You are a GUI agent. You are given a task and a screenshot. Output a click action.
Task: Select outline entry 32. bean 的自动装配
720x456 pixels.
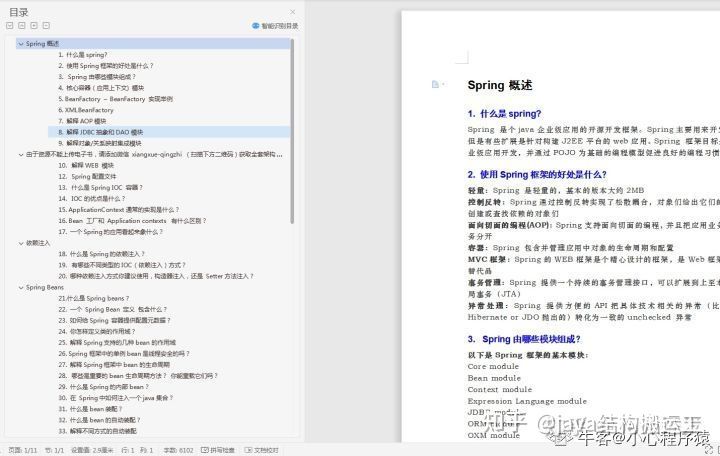pos(99,420)
